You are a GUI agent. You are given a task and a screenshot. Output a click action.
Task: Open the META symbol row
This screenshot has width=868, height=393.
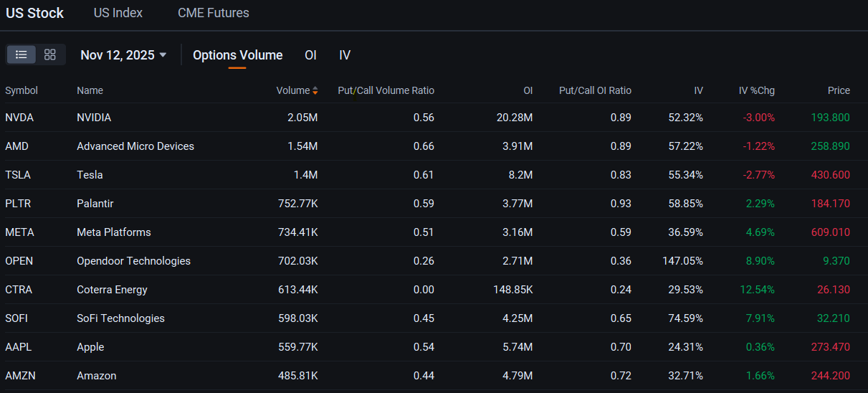tap(19, 232)
